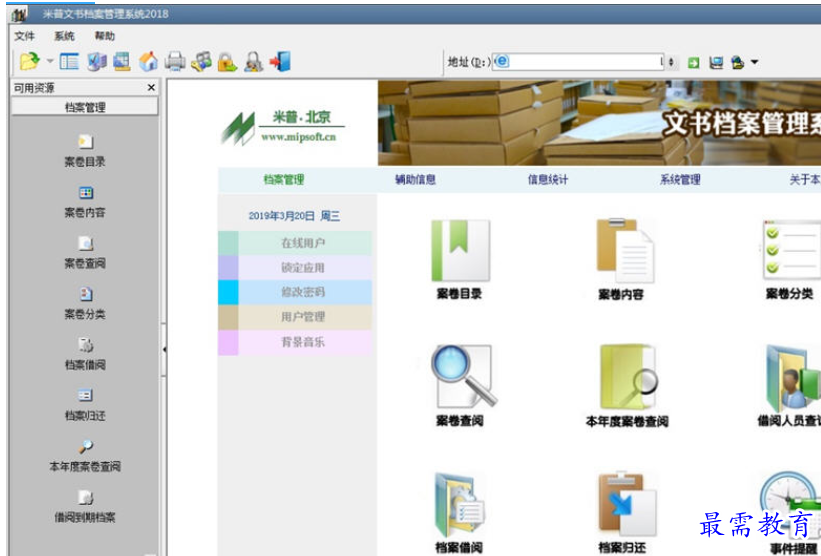Open the large 档案借阅 folder icon
This screenshot has width=821, height=556.
click(x=459, y=504)
